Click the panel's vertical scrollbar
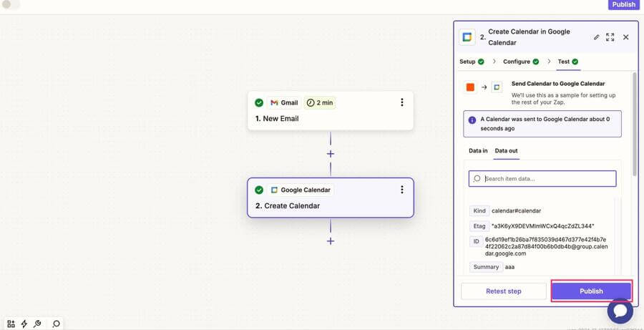The image size is (644, 330). [x=635, y=123]
